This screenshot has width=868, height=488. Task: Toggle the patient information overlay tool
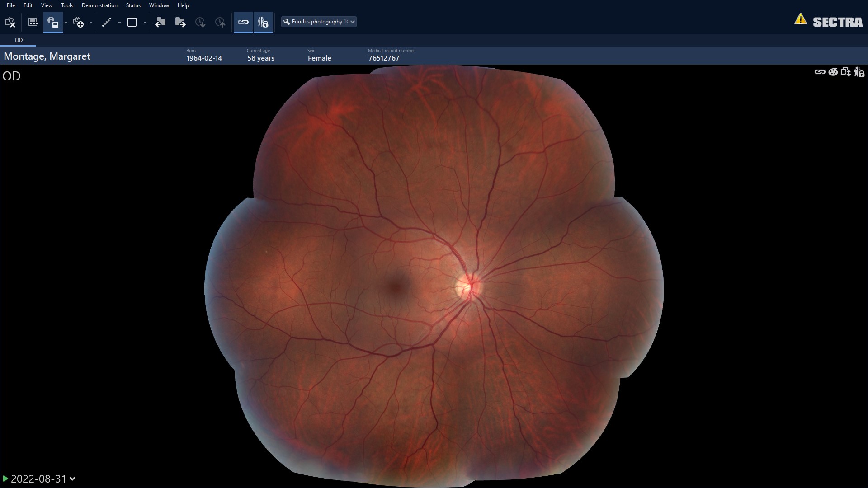click(x=53, y=22)
